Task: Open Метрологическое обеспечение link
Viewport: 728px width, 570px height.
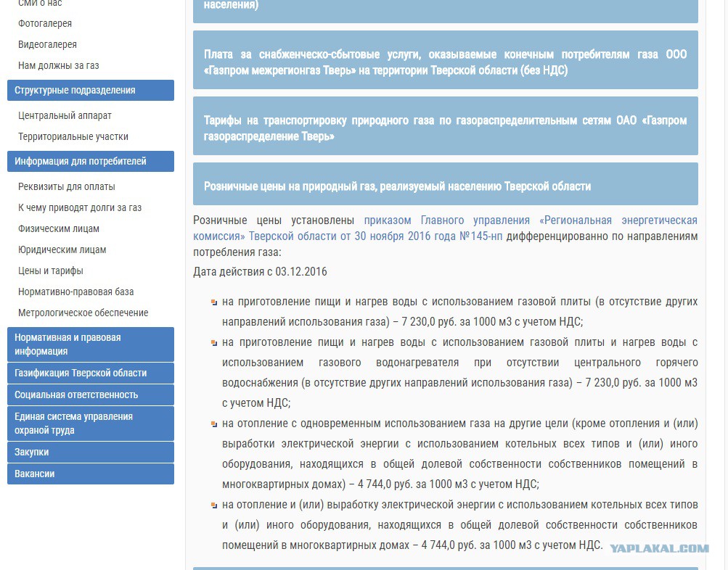Action: point(83,313)
